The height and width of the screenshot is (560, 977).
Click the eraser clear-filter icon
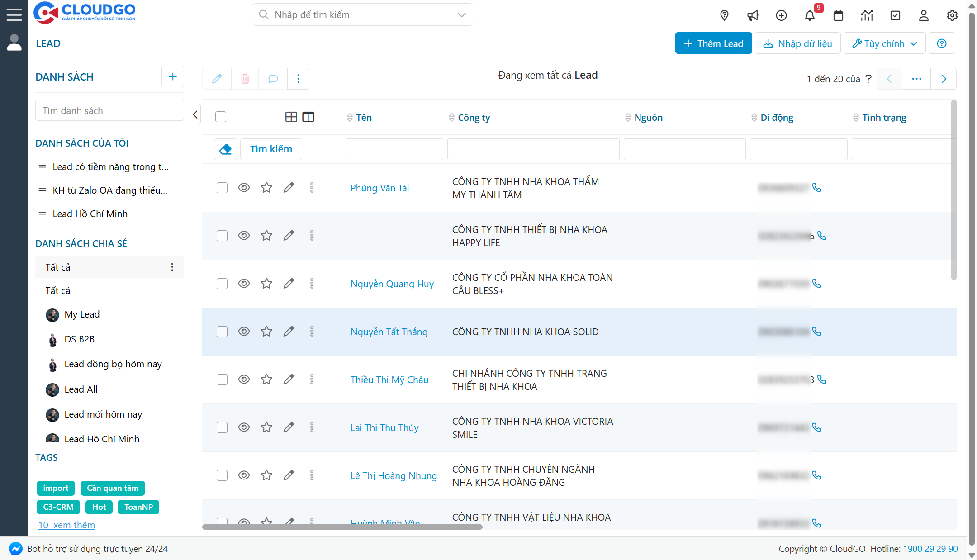[x=225, y=149]
